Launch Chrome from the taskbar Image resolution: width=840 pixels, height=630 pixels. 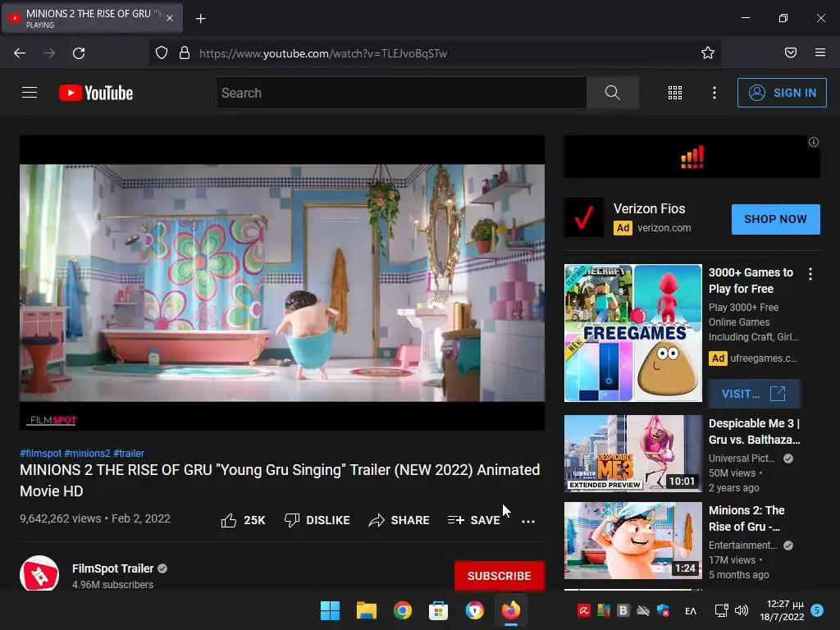pos(402,610)
